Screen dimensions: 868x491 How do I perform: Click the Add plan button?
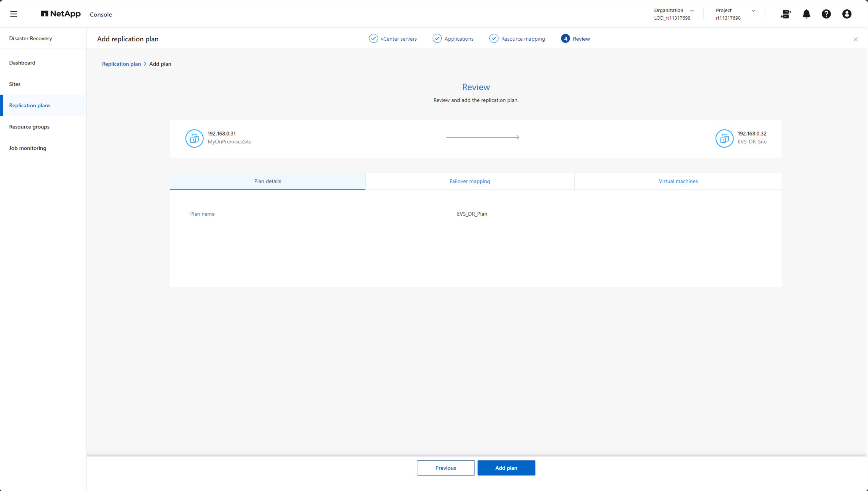coord(506,468)
